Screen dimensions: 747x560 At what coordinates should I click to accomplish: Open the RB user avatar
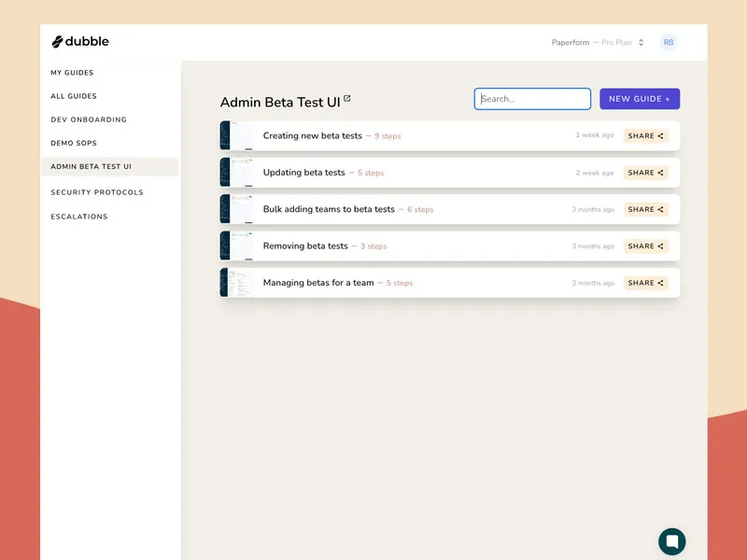(x=669, y=42)
